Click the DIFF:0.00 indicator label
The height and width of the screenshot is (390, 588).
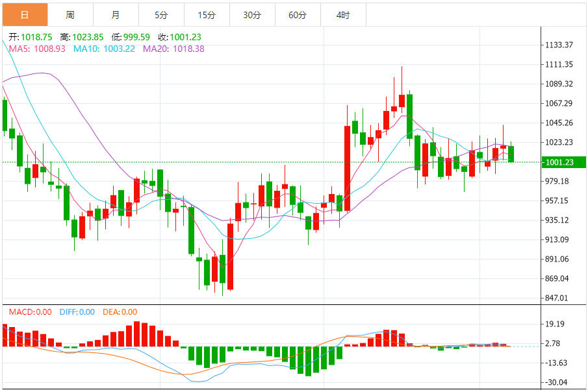[x=77, y=311]
